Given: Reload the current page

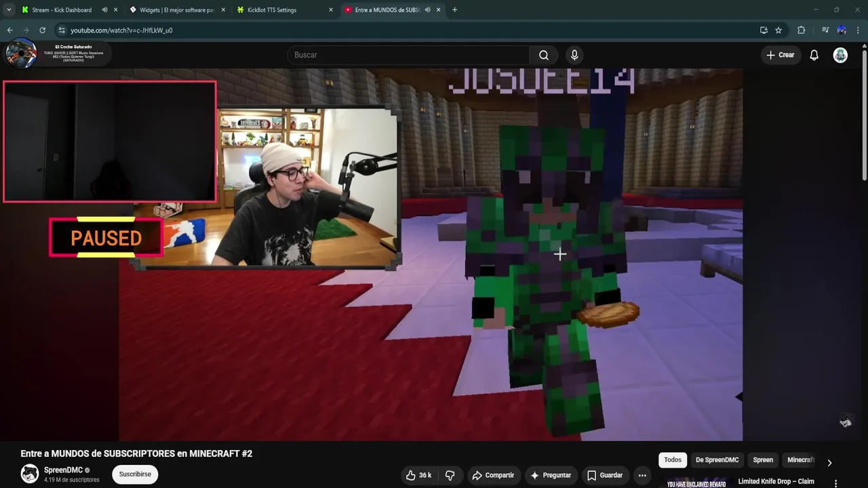Looking at the screenshot, I should click(42, 30).
